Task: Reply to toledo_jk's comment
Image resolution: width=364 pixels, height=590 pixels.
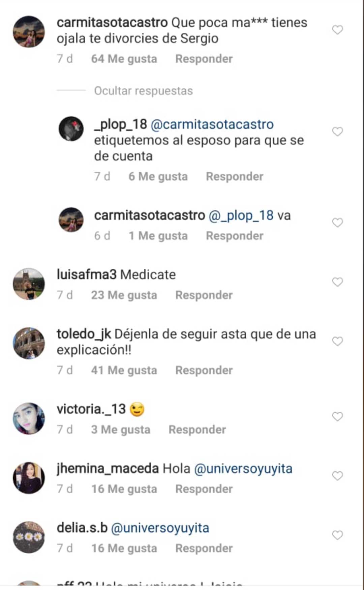Action: tap(204, 370)
